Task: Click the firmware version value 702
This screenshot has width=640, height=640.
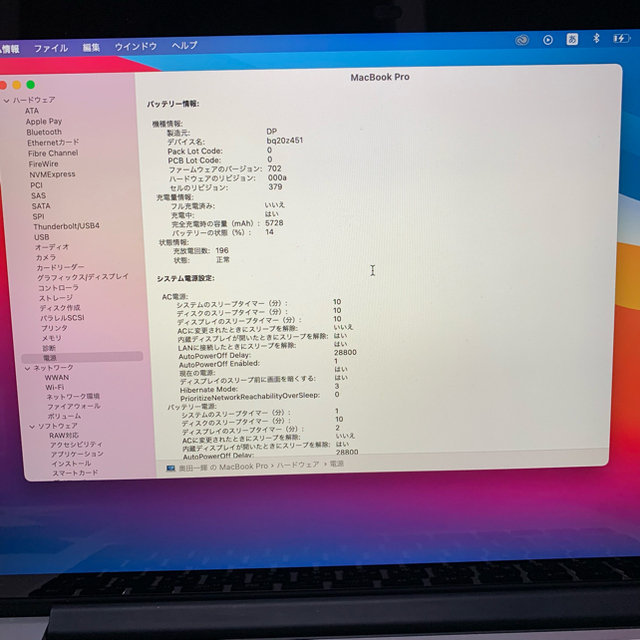Action: (274, 169)
